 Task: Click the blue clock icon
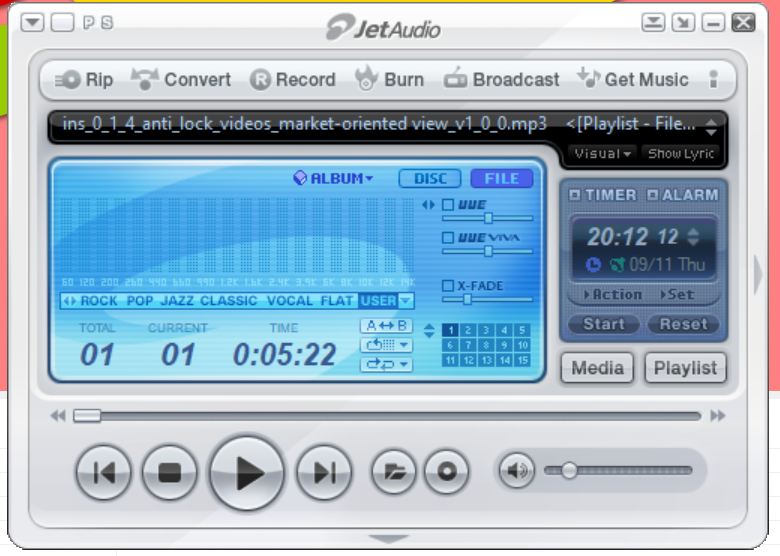593,265
